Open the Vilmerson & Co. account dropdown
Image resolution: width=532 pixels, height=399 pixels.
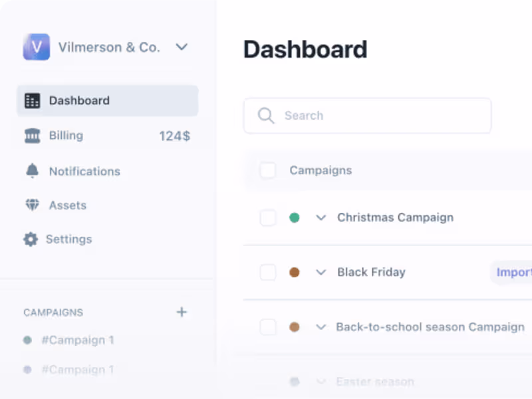[182, 47]
